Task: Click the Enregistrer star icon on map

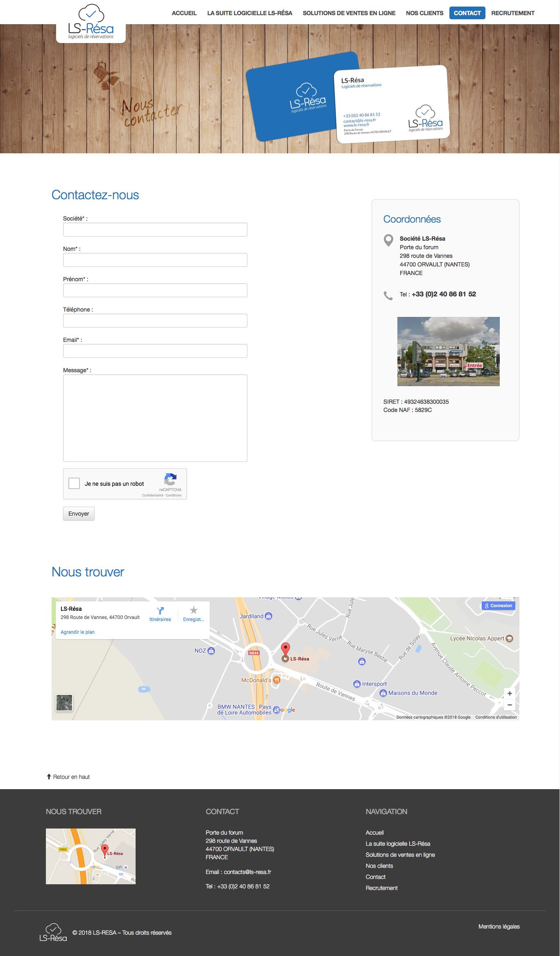Action: (x=193, y=610)
